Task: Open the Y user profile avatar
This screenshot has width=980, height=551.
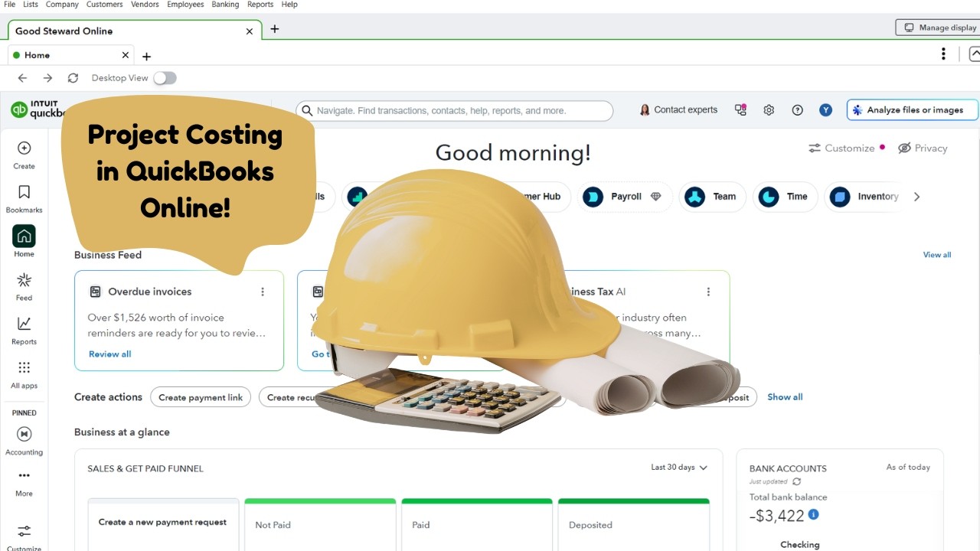Action: pyautogui.click(x=825, y=110)
